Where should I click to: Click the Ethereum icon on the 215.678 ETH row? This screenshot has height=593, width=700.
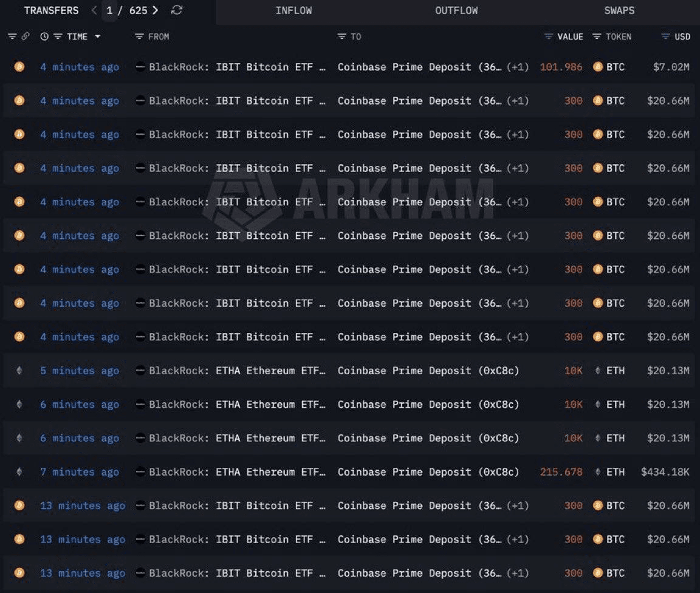tap(19, 471)
